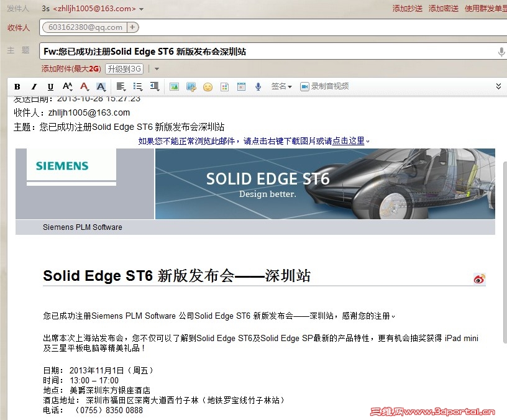Click the subject field microphone icon
Image resolution: width=507 pixels, height=420 pixels.
click(501, 52)
